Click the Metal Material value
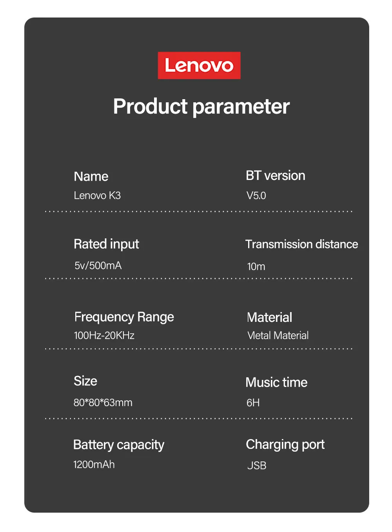392x532 pixels. pos(278,336)
